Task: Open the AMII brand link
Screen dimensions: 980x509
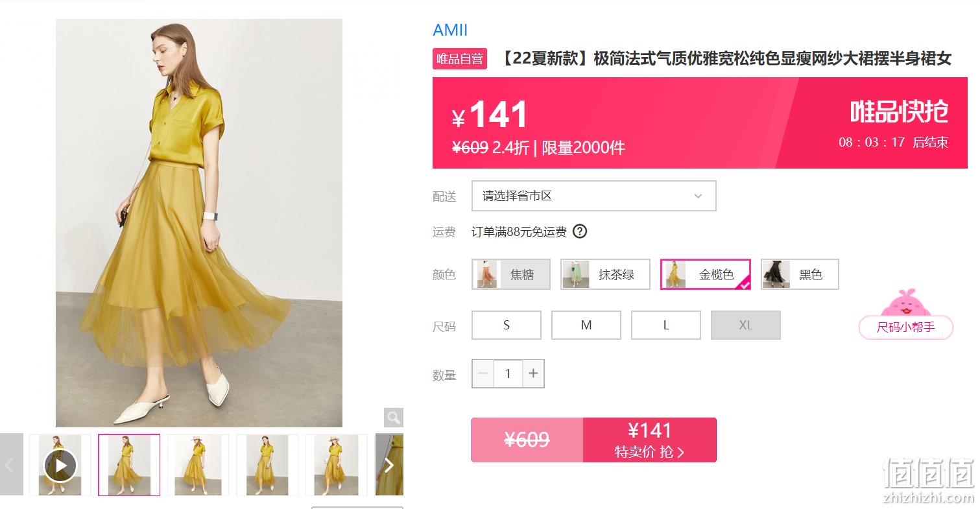Action: pyautogui.click(x=450, y=30)
